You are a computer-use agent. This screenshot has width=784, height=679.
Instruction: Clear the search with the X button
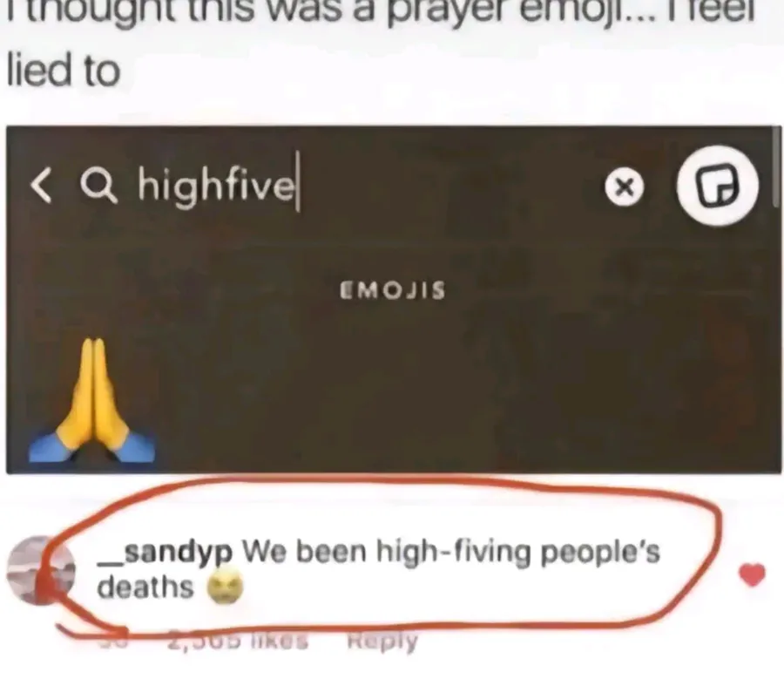(624, 187)
